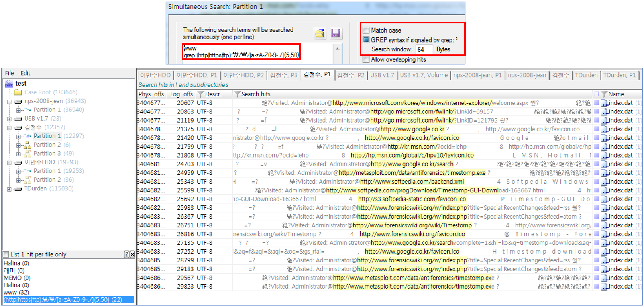Click the partition icon of Partition 3 (49)
Image resolution: width=644 pixels, height=307 pixels.
27,154
